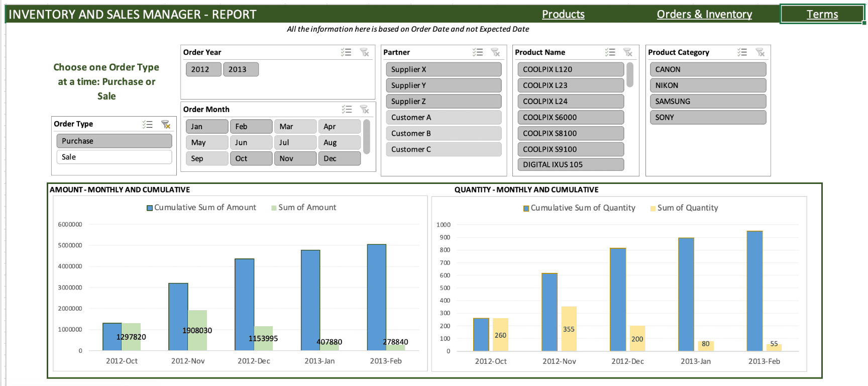
Task: Open the Products sheet link
Action: [x=563, y=14]
